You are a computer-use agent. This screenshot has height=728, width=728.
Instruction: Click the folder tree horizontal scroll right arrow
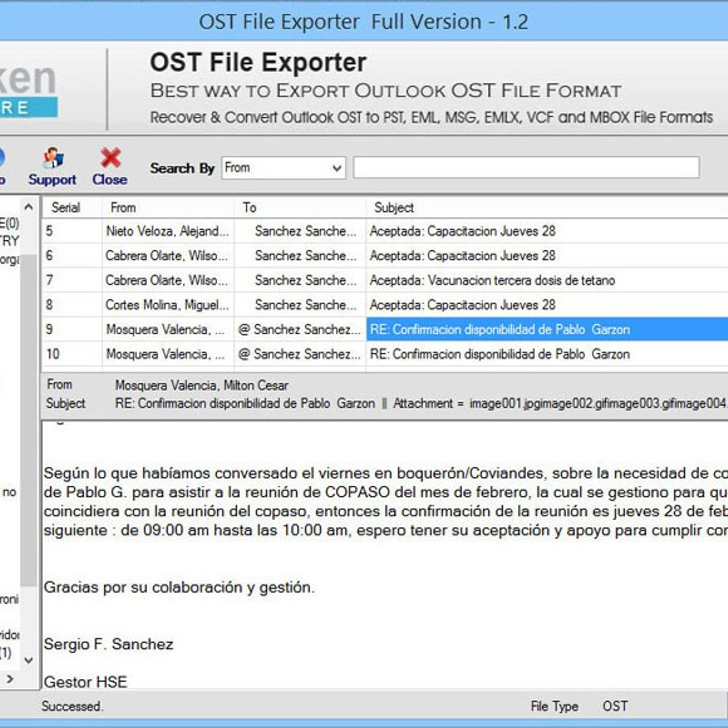click(x=10, y=679)
